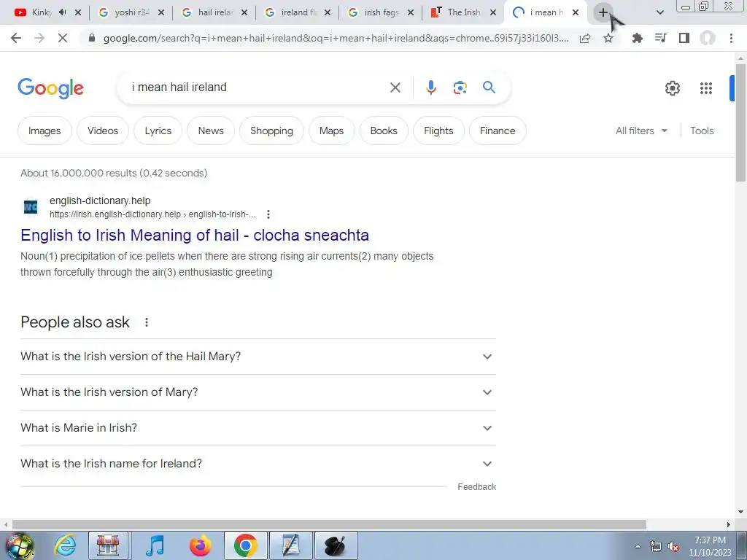Click the horizontal scrollbar thumb
Screen dimensions: 747x560
pyautogui.click(x=329, y=524)
